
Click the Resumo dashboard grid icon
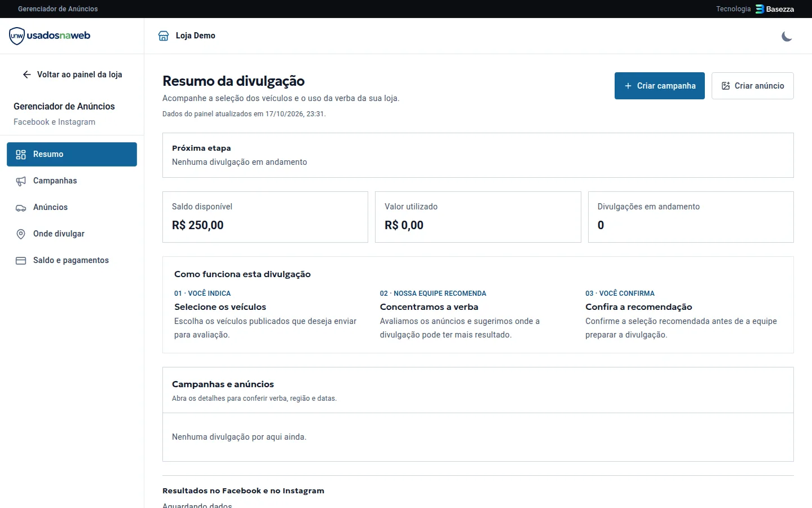21,155
